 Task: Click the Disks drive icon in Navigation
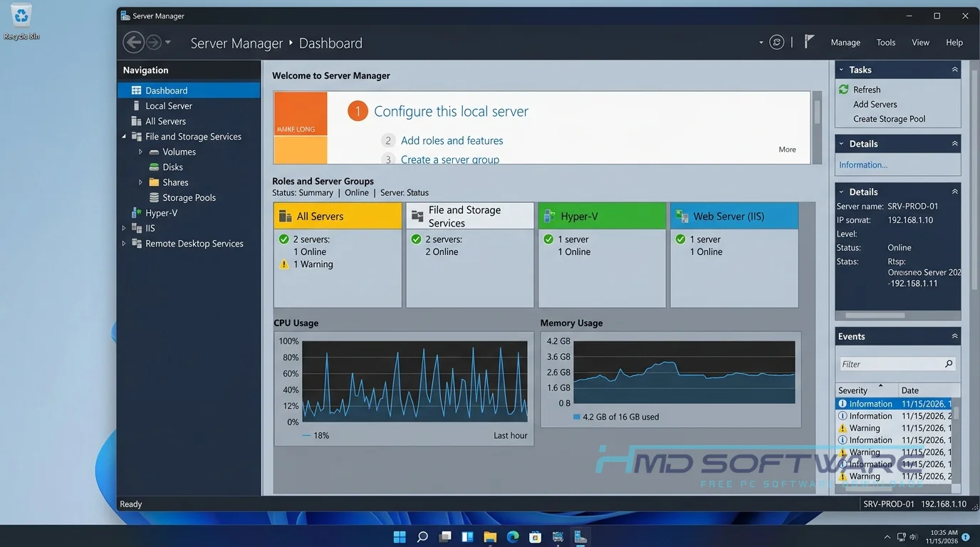[x=154, y=167]
